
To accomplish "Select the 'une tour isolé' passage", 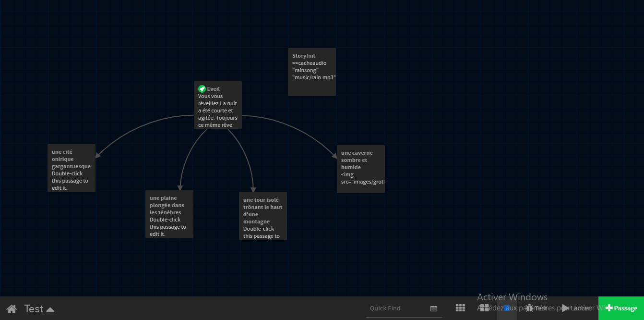I will point(263,216).
